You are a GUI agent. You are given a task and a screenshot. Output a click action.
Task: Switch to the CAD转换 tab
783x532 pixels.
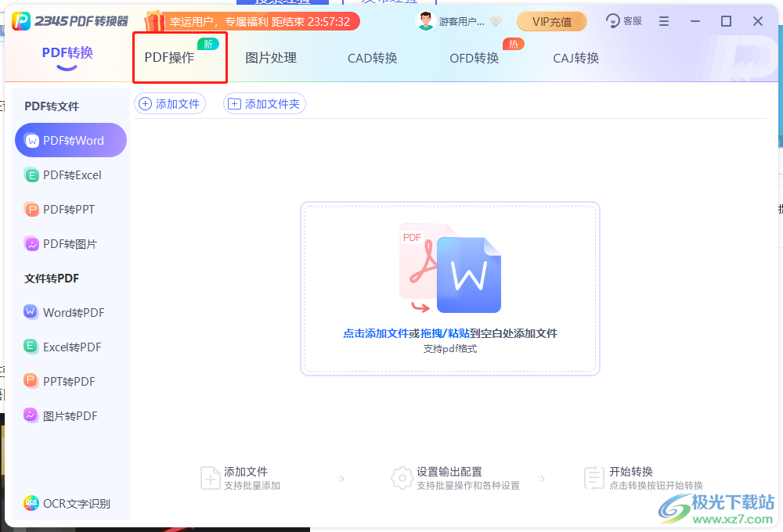[x=373, y=58]
